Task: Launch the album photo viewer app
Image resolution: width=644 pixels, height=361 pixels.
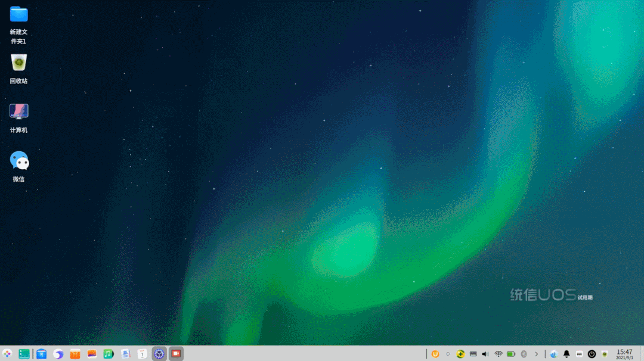Action: click(92, 354)
